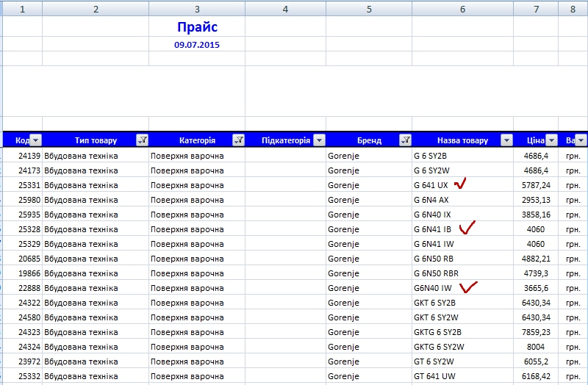Open the Підкатегорія filter dropdown
Screen dimensions: 588x385
[x=319, y=140]
